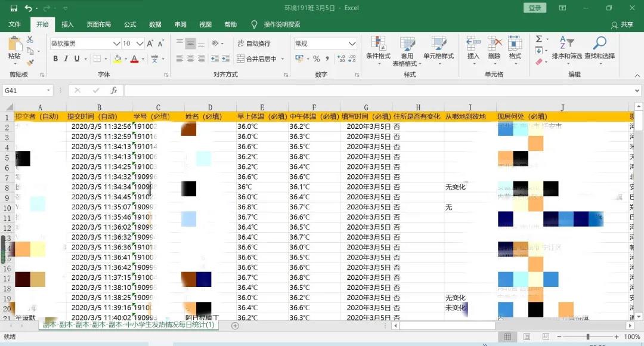Click the 登录 (Sign in) button

point(534,8)
